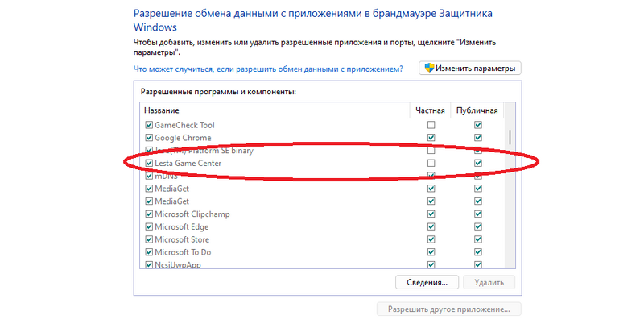Click Разрешить другое приложение button
Screen dimensions: 644x324
[x=449, y=309]
